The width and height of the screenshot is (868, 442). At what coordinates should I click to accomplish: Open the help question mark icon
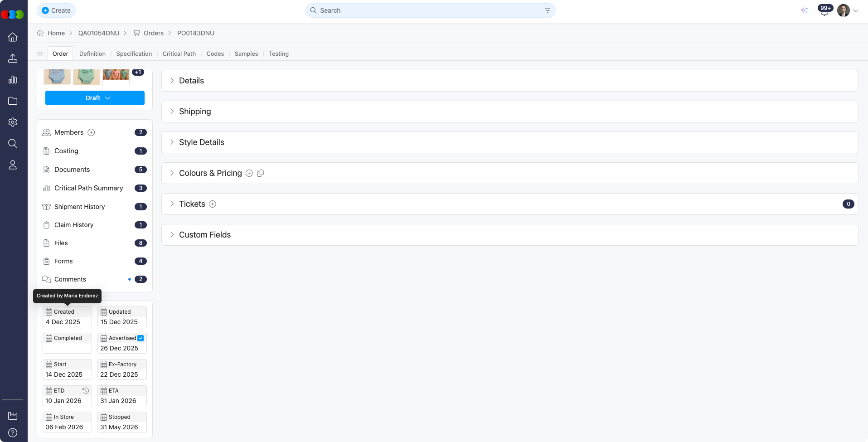pyautogui.click(x=13, y=432)
